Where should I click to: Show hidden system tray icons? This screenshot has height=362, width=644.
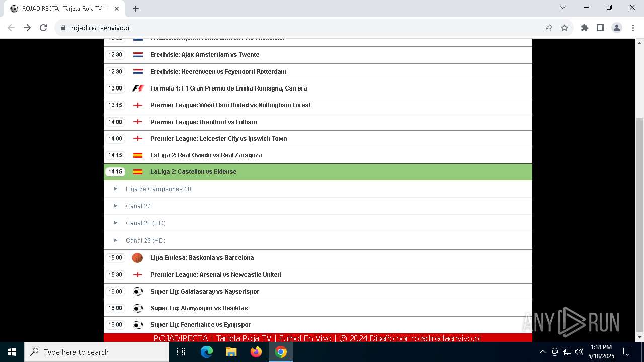click(x=542, y=352)
